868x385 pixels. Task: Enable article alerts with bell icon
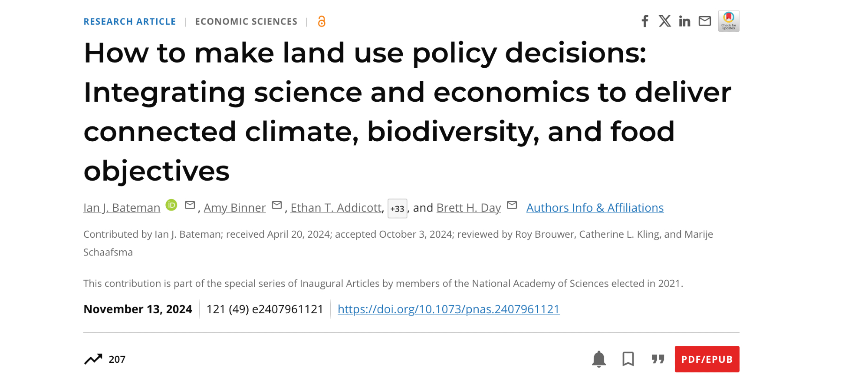pos(599,359)
